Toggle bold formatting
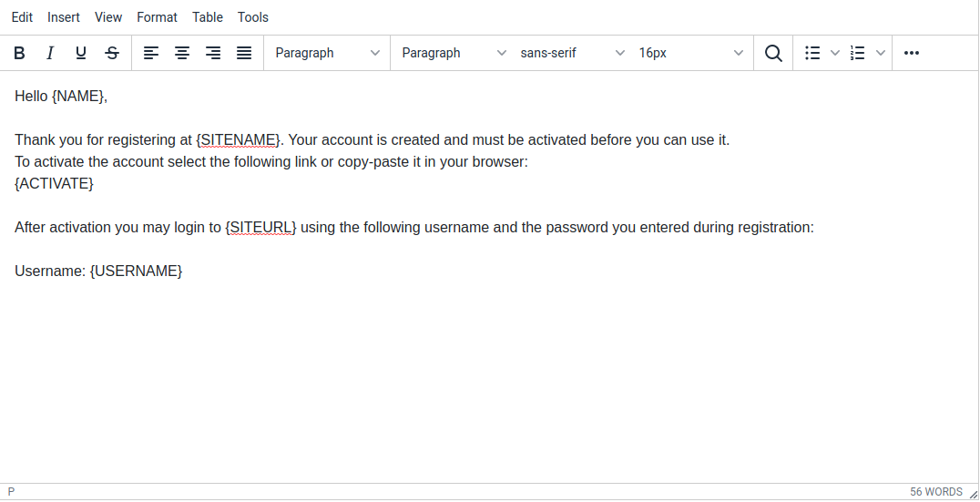The image size is (980, 502). [x=19, y=53]
